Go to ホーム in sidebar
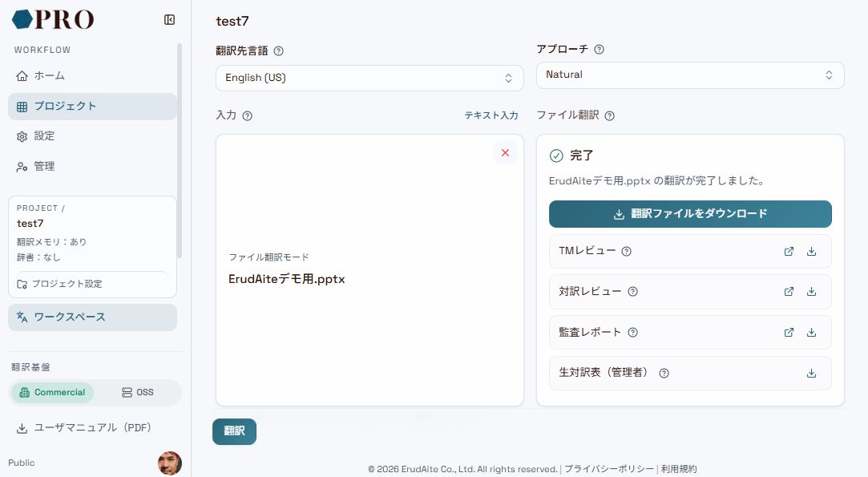Screen dimensions: 868x477 [92, 76]
